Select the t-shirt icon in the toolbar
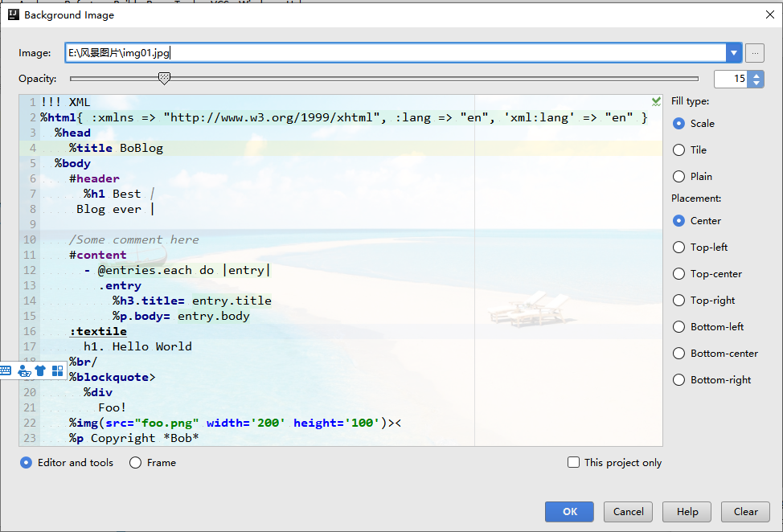Viewport: 783px width, 532px height. 39,370
